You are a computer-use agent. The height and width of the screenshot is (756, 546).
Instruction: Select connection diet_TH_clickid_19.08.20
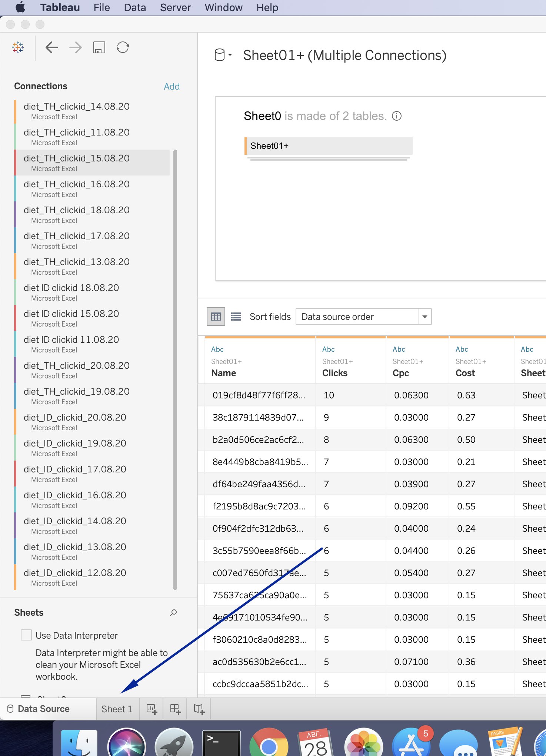click(x=92, y=396)
